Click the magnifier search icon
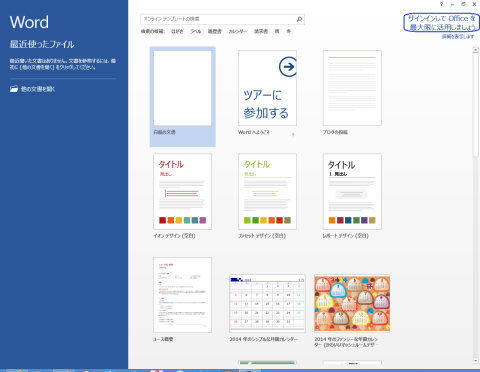Image resolution: width=480 pixels, height=372 pixels. point(299,19)
